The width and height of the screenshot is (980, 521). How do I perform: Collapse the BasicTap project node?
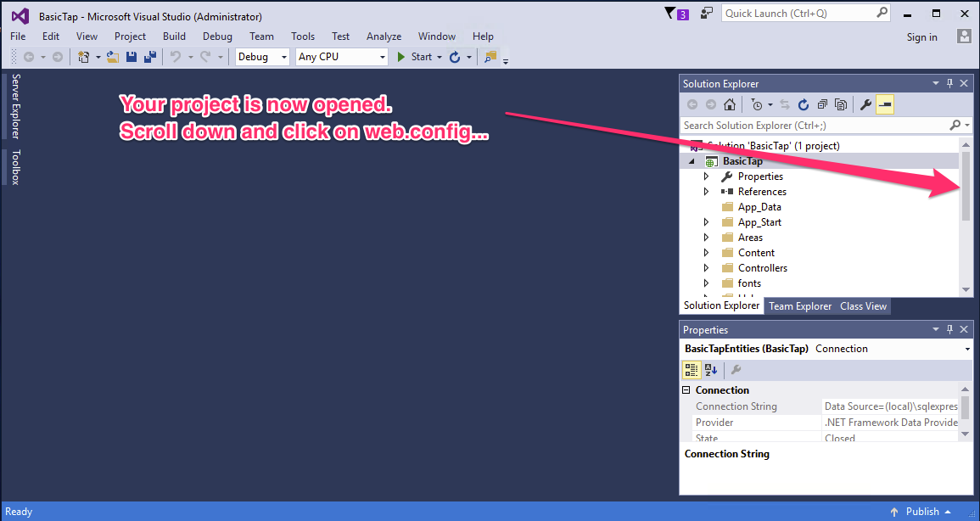pos(692,161)
